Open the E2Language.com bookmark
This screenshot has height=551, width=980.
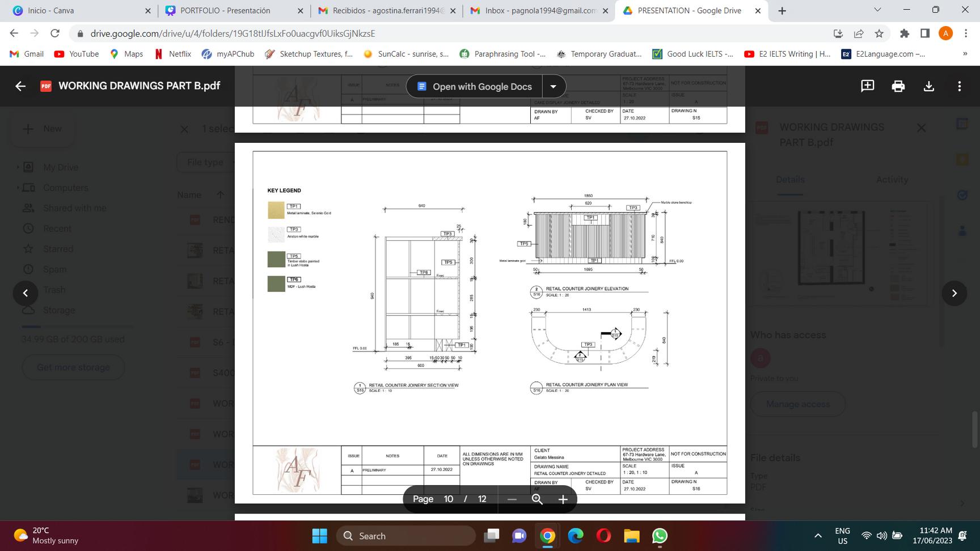point(883,54)
